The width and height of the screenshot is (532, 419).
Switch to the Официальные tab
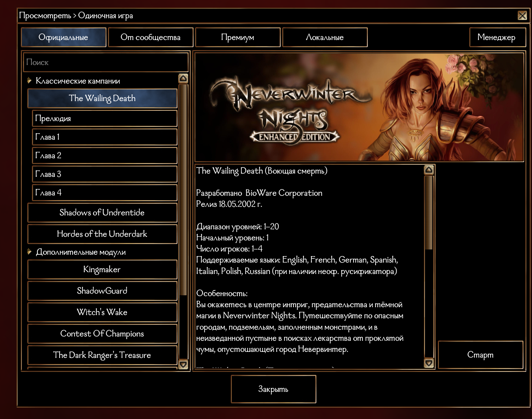pyautogui.click(x=64, y=37)
